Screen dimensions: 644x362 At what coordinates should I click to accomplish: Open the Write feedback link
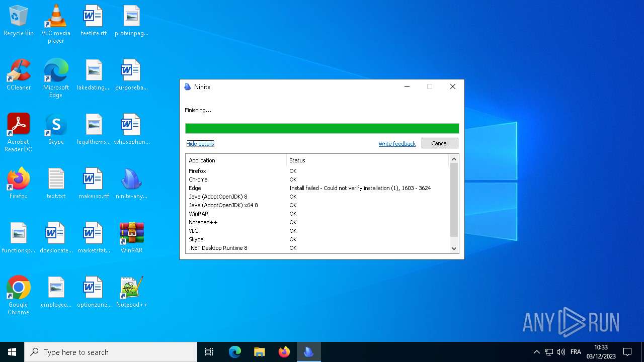397,144
